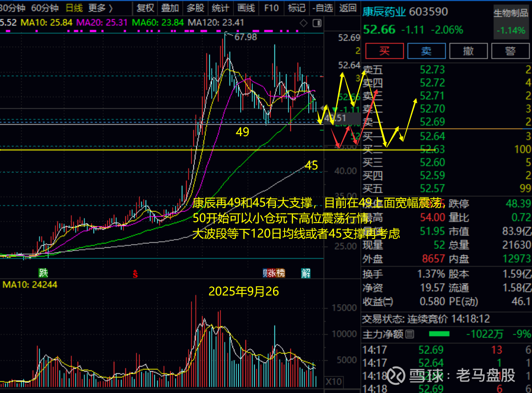532x393 pixels.
Task: Click the 主力净额 value -1022万
Action: [x=485, y=335]
